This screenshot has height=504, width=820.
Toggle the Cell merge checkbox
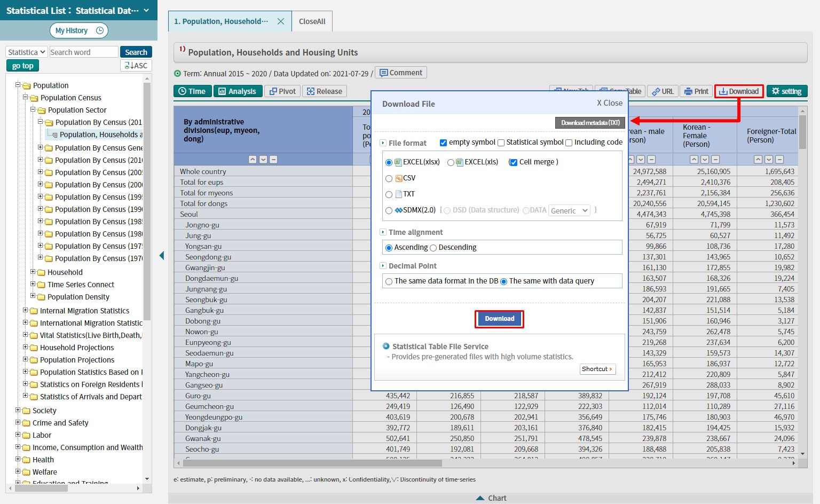pyautogui.click(x=513, y=162)
